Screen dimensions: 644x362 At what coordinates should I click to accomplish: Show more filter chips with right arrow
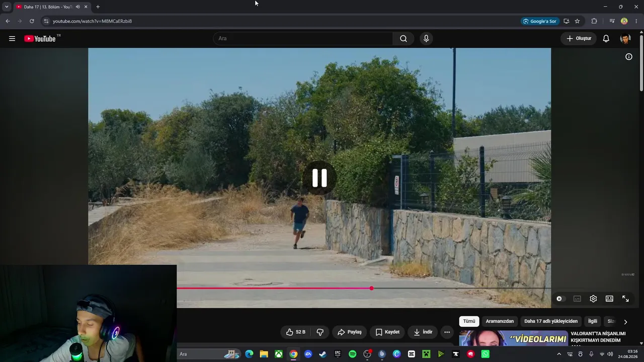(x=625, y=322)
